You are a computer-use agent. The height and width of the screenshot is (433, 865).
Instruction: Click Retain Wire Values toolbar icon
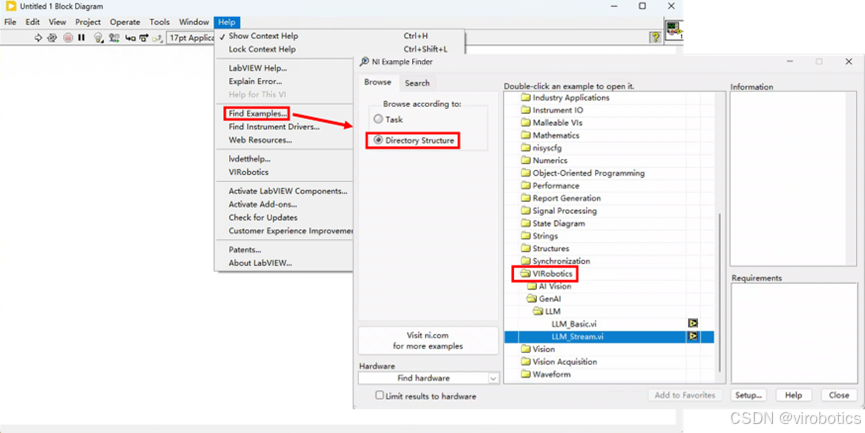pos(114,38)
